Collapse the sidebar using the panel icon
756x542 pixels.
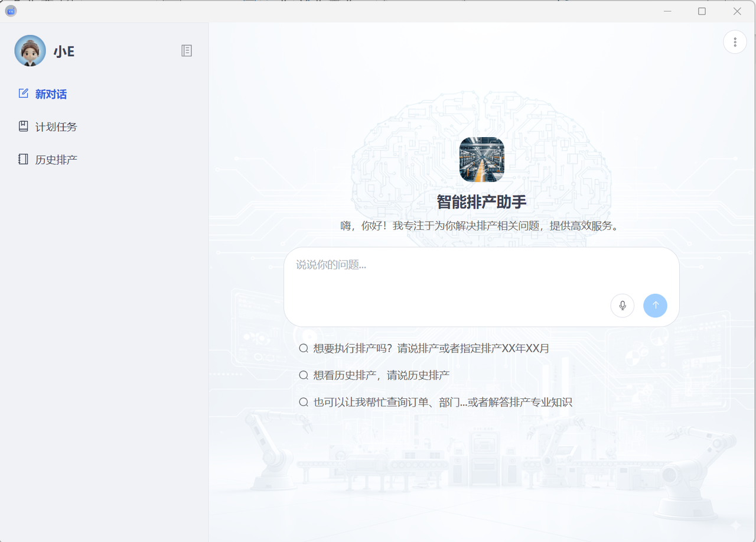click(x=187, y=51)
